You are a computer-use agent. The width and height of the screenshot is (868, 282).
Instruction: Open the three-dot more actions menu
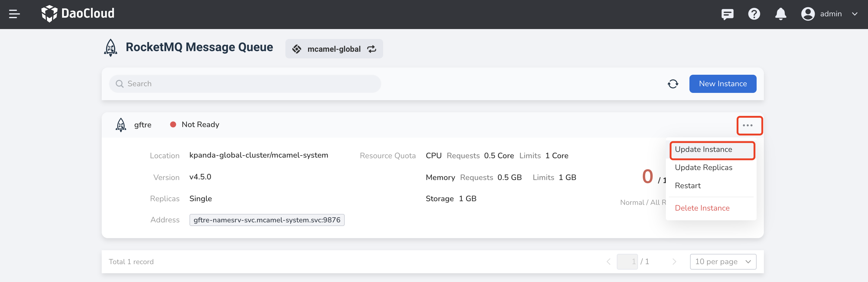(747, 126)
